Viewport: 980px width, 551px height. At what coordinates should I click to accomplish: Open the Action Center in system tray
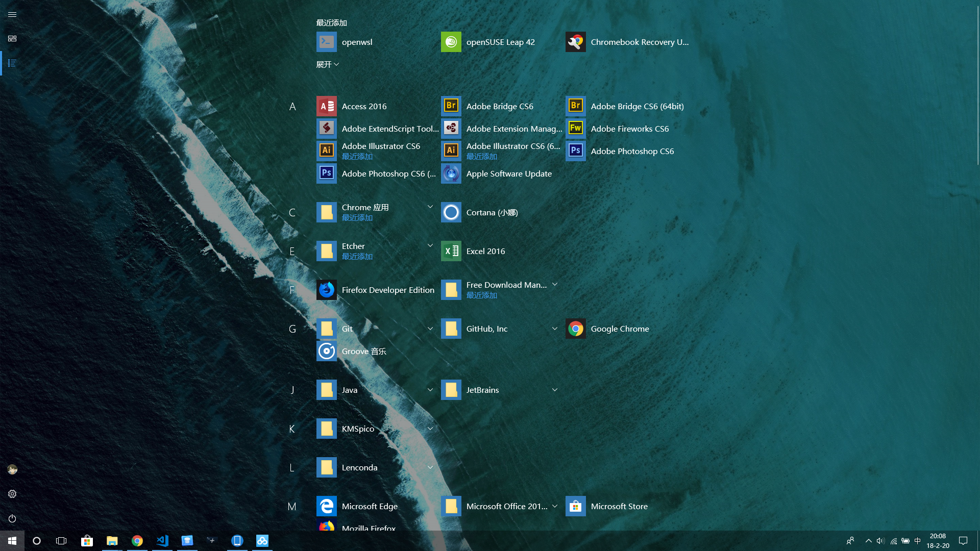point(963,540)
